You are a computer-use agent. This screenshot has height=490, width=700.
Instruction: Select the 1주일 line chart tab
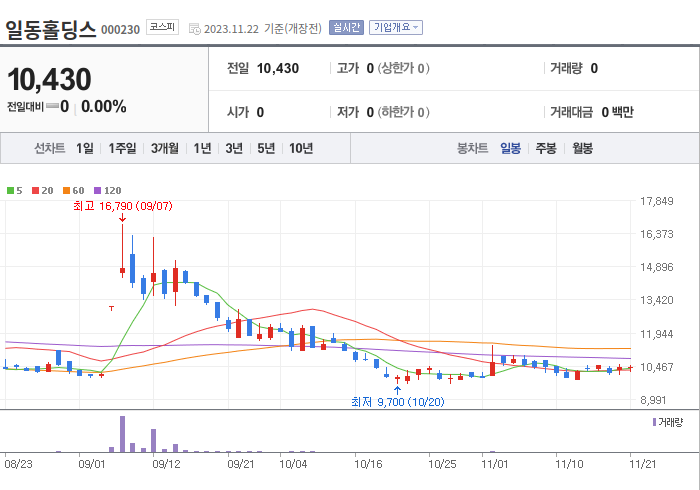click(122, 148)
